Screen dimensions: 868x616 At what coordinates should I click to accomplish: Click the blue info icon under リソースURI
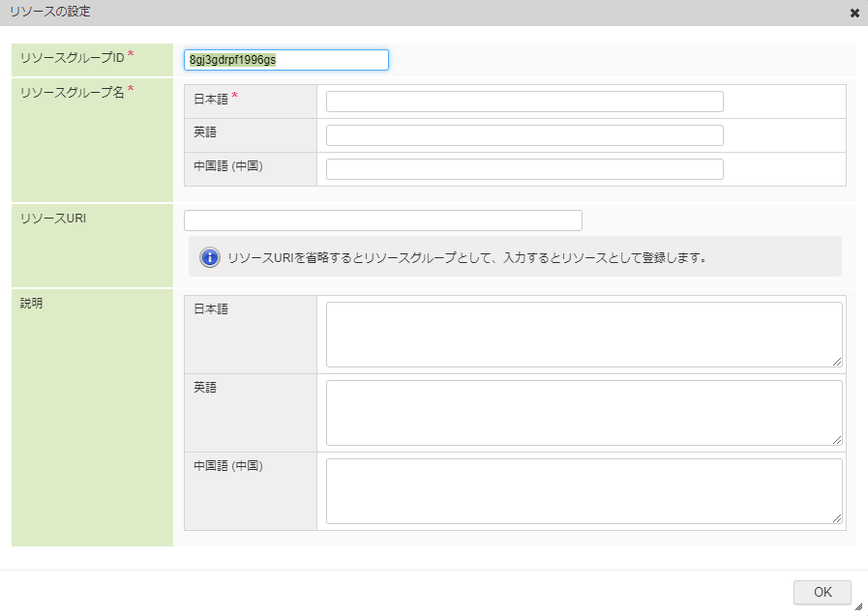(x=209, y=257)
